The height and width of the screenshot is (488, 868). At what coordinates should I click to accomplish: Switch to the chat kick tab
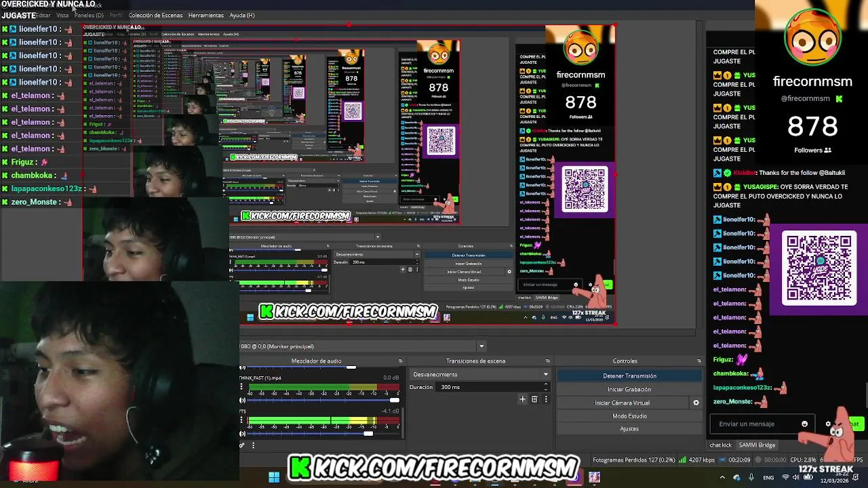pyautogui.click(x=720, y=445)
